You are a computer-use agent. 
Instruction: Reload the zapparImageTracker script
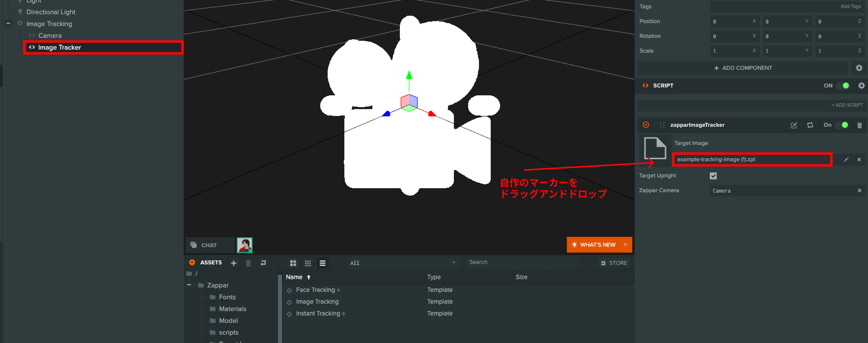click(x=810, y=125)
